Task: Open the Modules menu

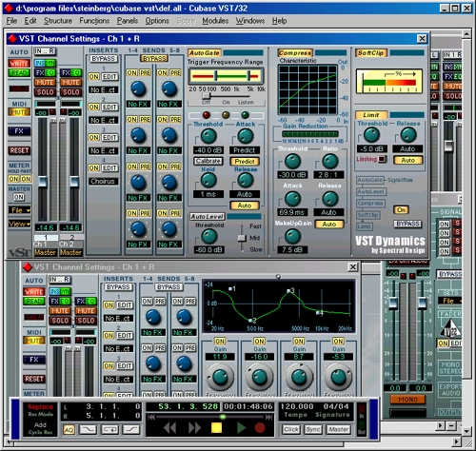Action: (215, 21)
